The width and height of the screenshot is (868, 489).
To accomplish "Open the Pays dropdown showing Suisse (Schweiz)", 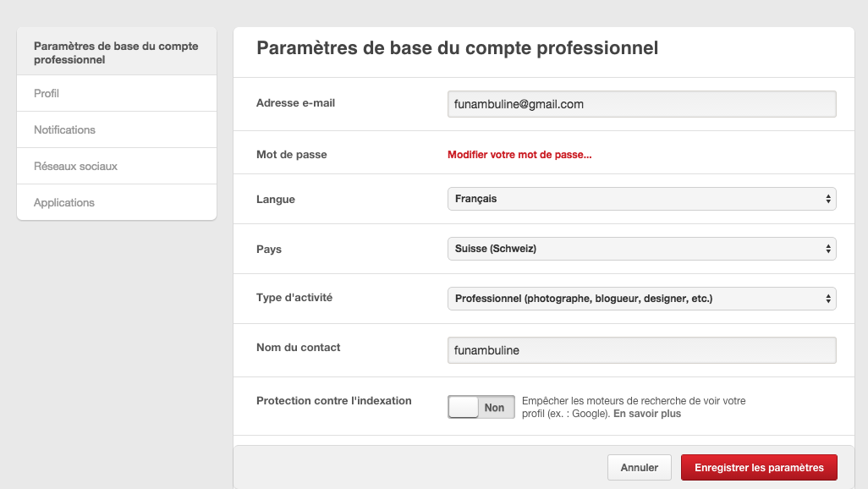I will point(640,248).
